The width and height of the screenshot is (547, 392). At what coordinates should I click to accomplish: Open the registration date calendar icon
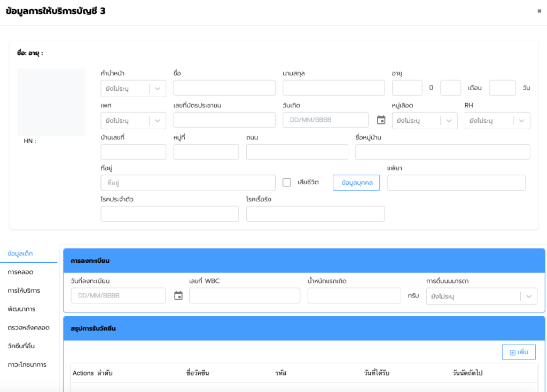178,296
